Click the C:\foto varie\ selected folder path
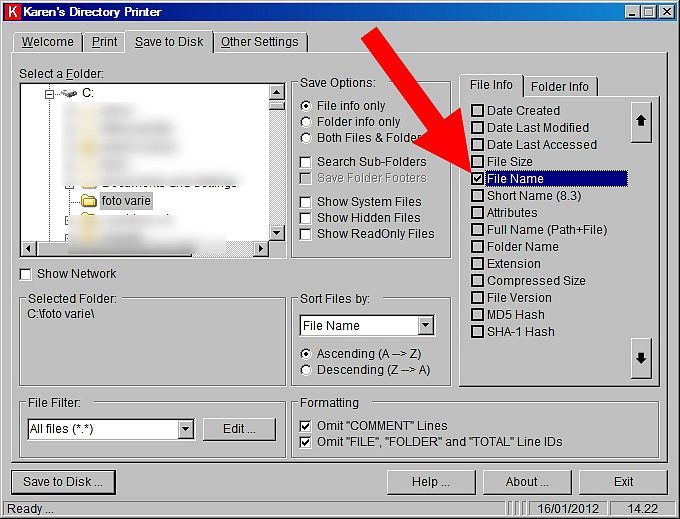The height and width of the screenshot is (519, 680). click(61, 313)
